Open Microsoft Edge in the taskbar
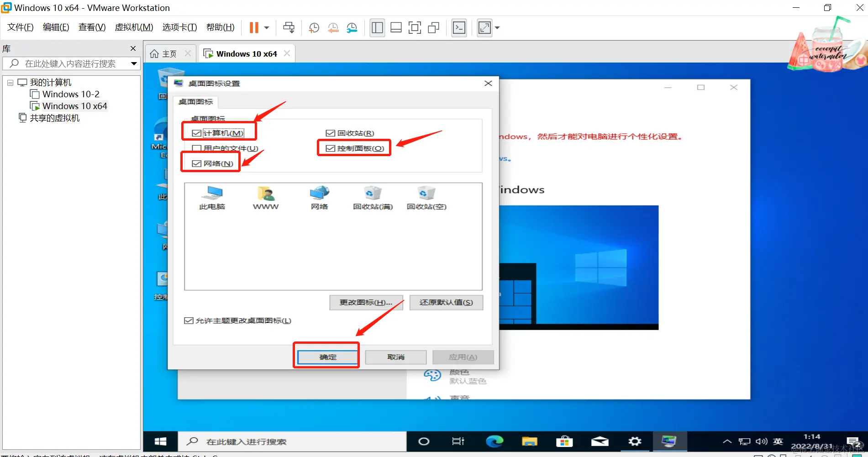This screenshot has width=868, height=457. coord(494,441)
